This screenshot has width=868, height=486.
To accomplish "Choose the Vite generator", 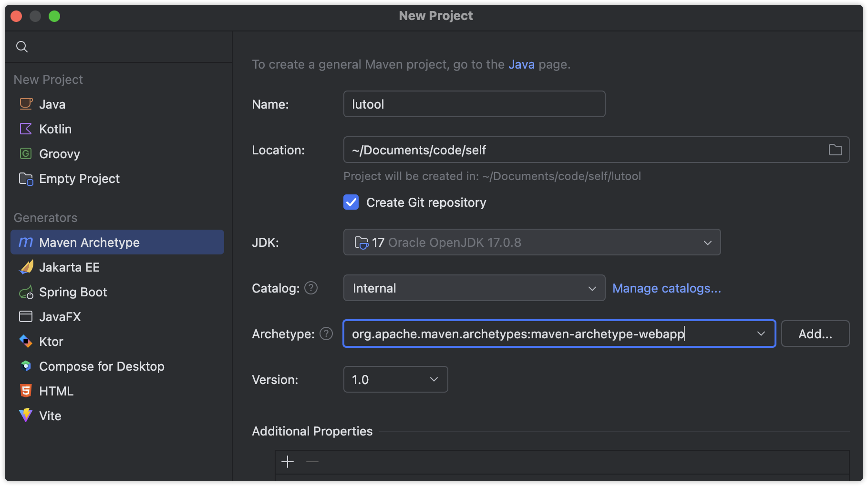I will click(x=50, y=416).
